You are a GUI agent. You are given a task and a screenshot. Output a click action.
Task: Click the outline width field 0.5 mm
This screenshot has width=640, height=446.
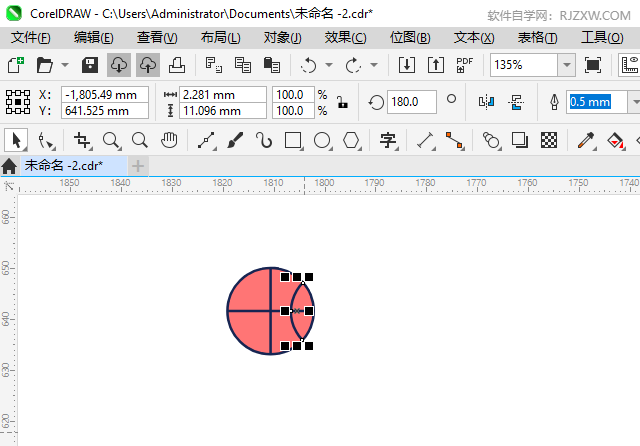tap(597, 102)
